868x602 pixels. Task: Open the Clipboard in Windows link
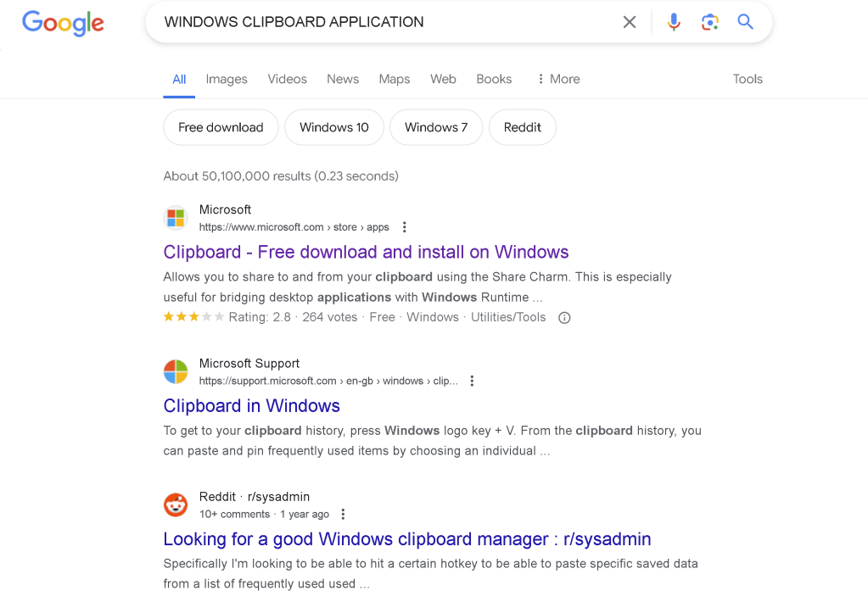[x=251, y=406]
